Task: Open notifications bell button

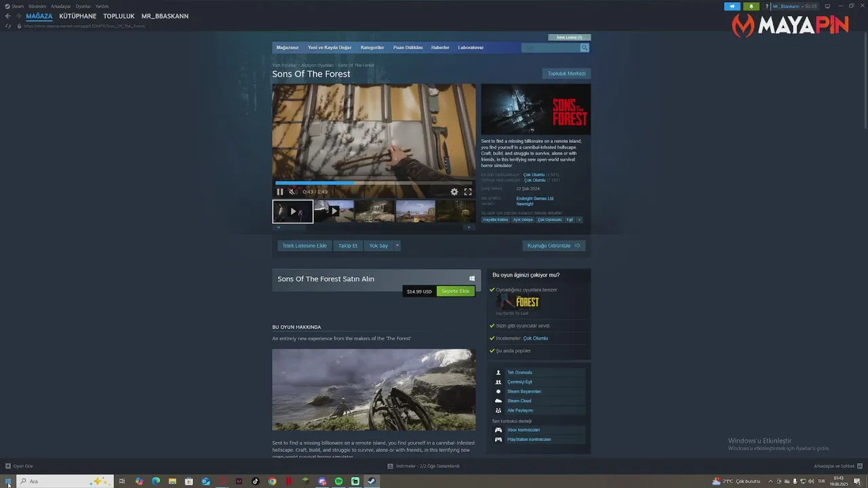Action: click(x=751, y=6)
